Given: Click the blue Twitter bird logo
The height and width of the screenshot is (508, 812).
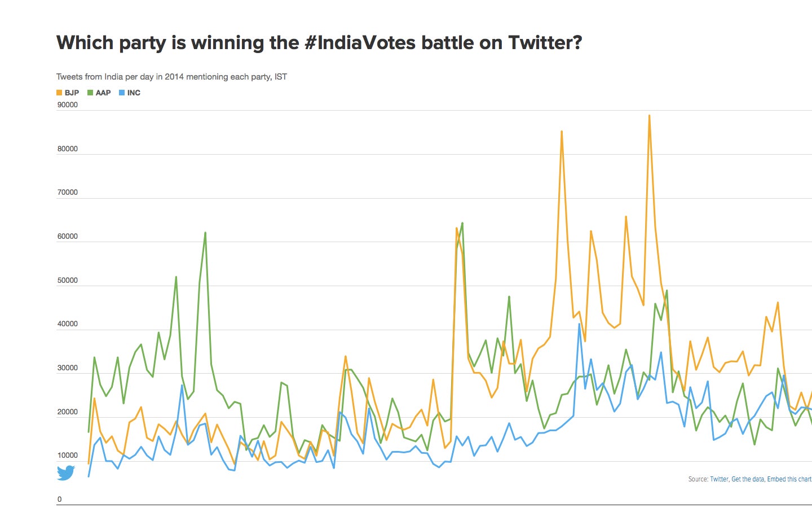Looking at the screenshot, I should click(66, 472).
